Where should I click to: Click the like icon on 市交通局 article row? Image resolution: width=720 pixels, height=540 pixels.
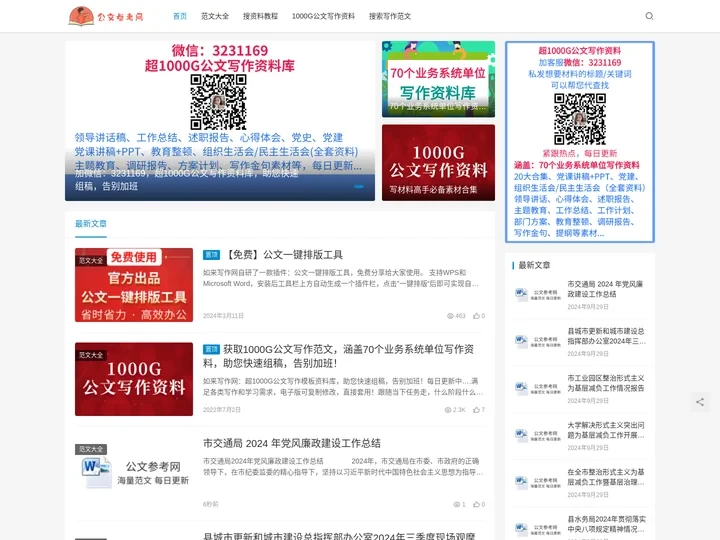pyautogui.click(x=476, y=504)
